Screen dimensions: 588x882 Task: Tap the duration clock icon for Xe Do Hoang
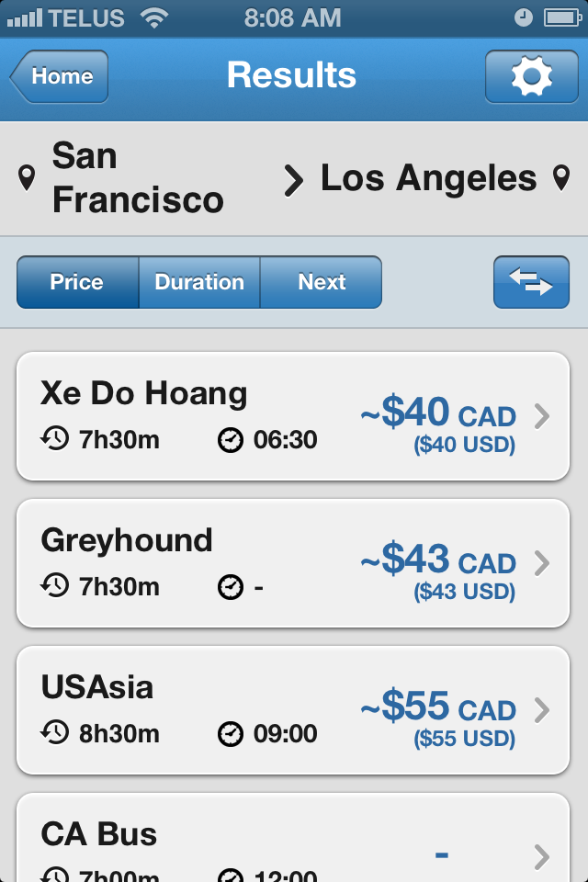point(54,439)
